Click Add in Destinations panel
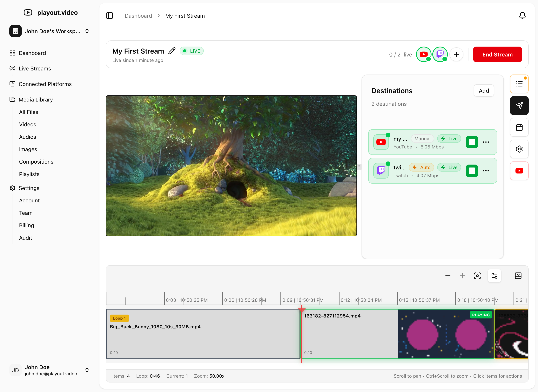The width and height of the screenshot is (538, 392). pyautogui.click(x=483, y=91)
